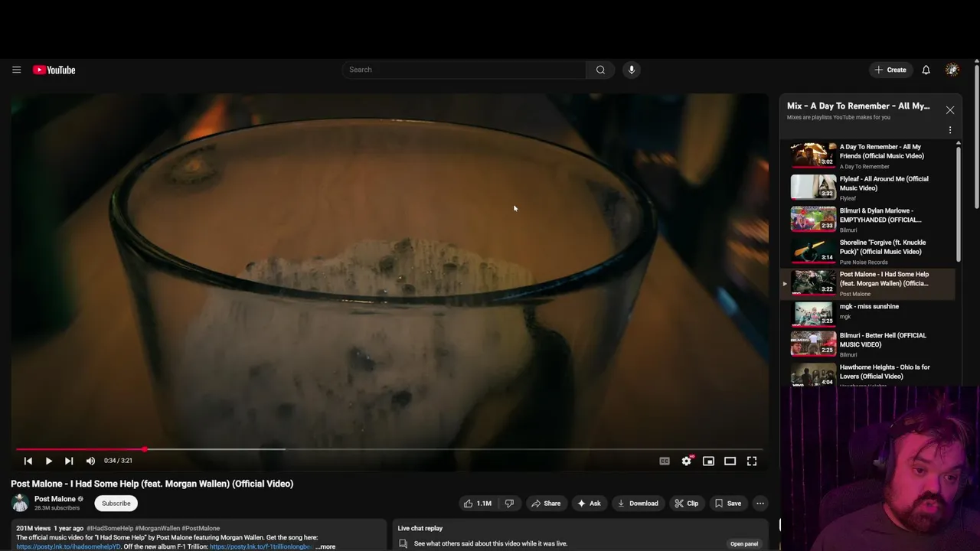Viewport: 980px width, 551px height.
Task: Create a Clip of video
Action: [686, 504]
